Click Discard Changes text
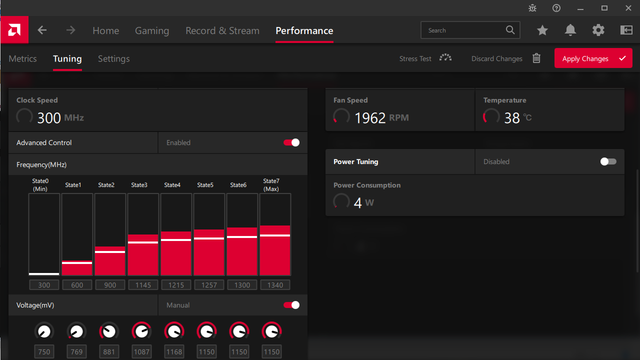 pyautogui.click(x=497, y=59)
